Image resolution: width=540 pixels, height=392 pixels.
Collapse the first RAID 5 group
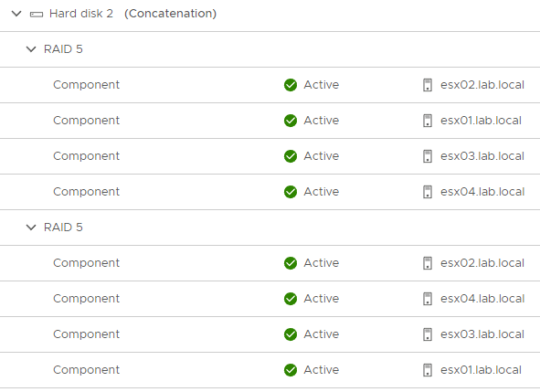point(31,49)
